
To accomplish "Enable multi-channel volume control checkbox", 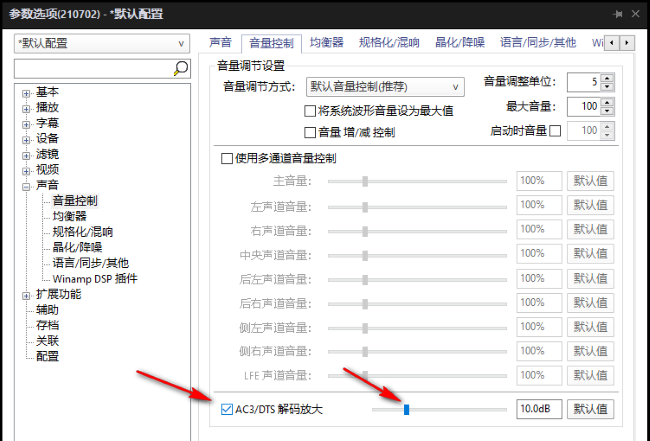I will click(226, 158).
